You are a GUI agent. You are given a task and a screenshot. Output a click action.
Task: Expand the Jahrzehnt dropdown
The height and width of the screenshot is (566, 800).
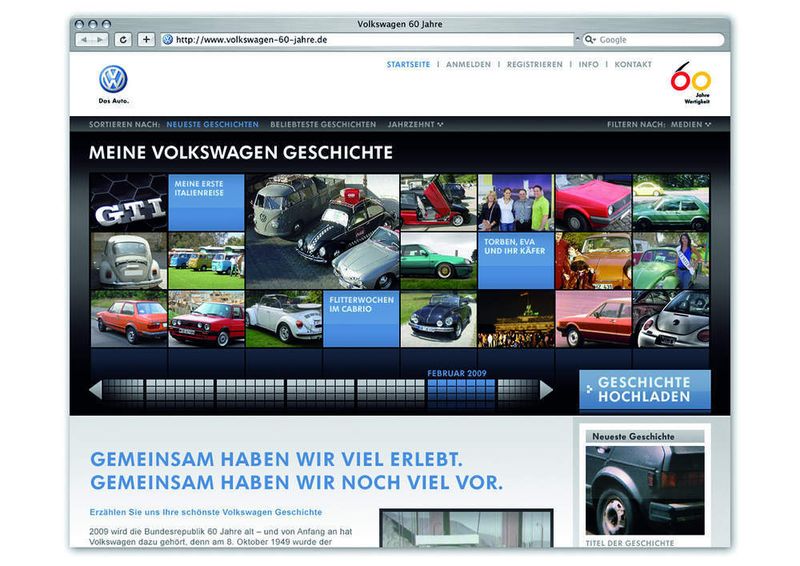coord(415,125)
